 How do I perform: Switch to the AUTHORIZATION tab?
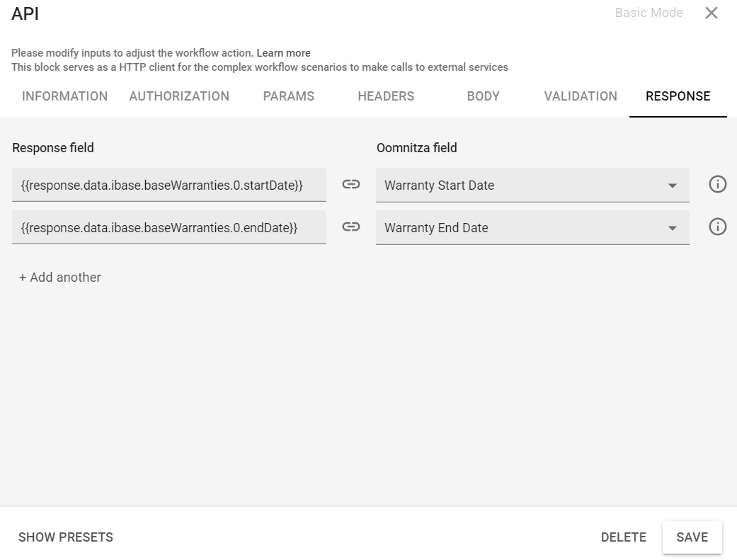coord(179,96)
